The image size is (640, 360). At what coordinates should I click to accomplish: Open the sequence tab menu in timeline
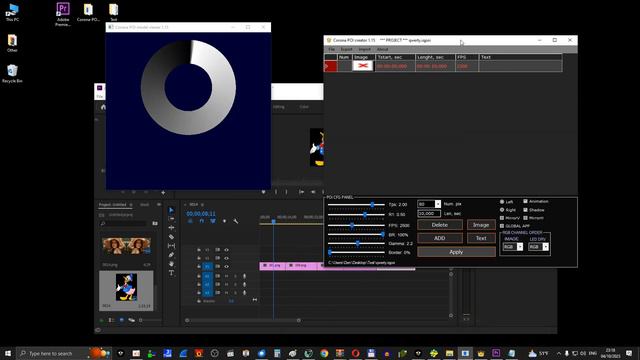coord(202,204)
